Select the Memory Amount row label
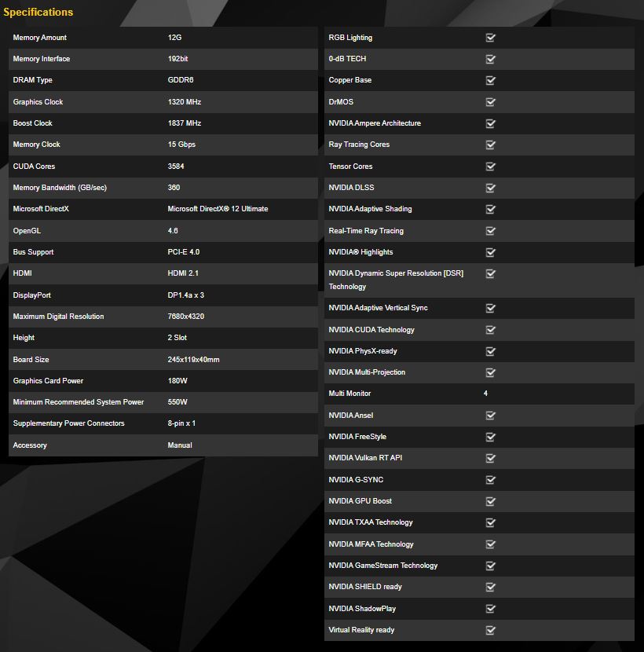The image size is (644, 652). coord(40,38)
